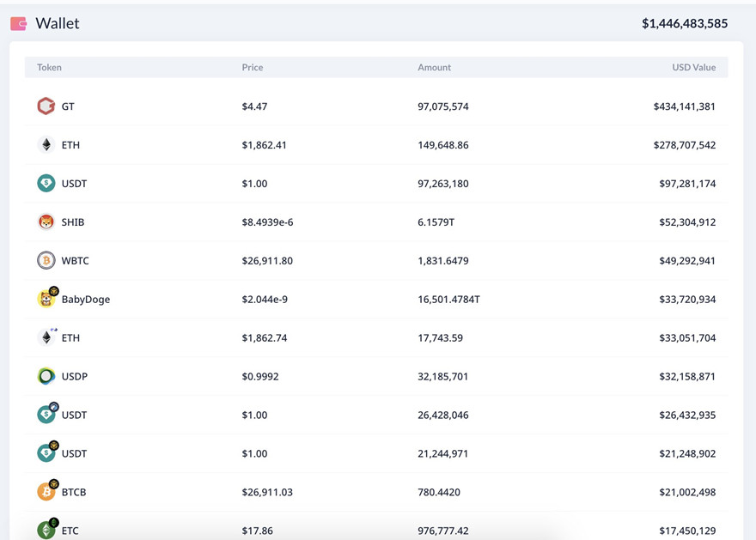This screenshot has height=540, width=756.
Task: Select the GT token name
Action: click(68, 106)
